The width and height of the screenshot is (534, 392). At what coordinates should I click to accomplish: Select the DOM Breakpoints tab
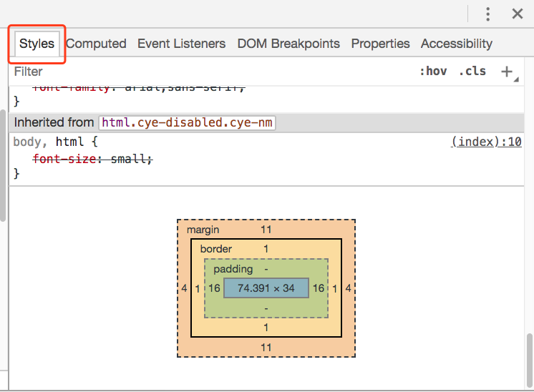click(x=288, y=44)
